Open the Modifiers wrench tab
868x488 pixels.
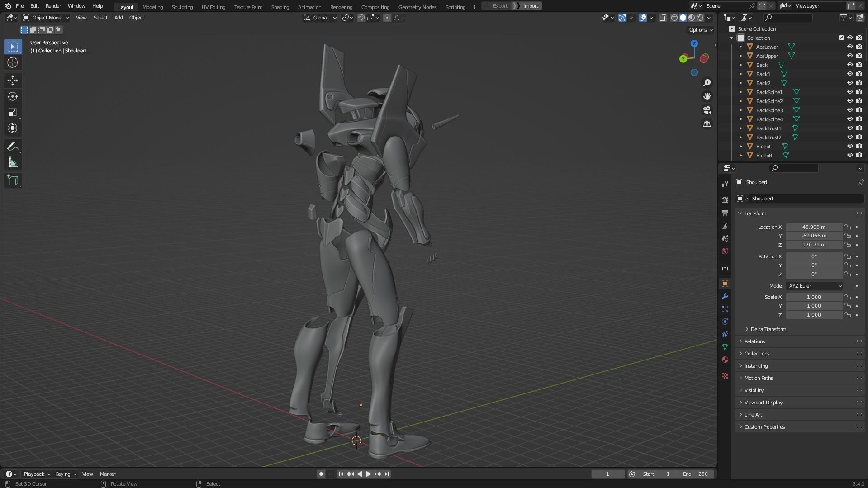pos(725,296)
